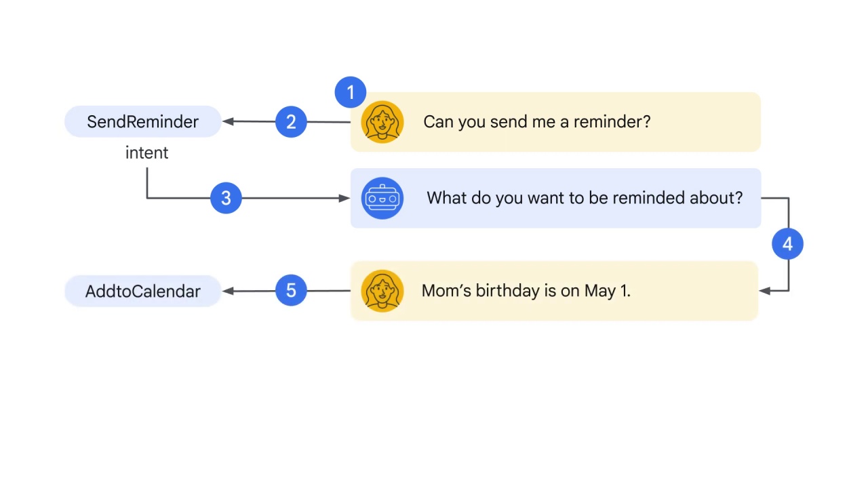Click arrowhead pointing into SendReminder pill

coord(228,122)
